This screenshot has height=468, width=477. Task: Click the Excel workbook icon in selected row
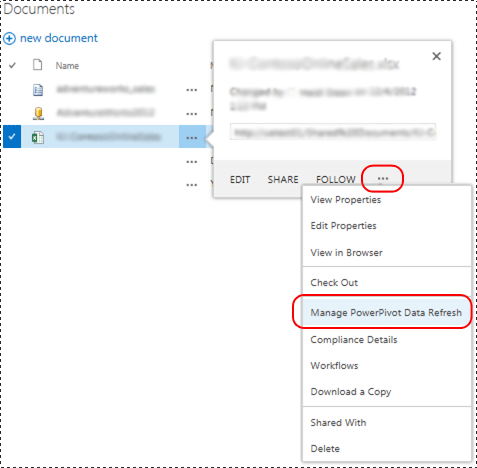pos(38,137)
